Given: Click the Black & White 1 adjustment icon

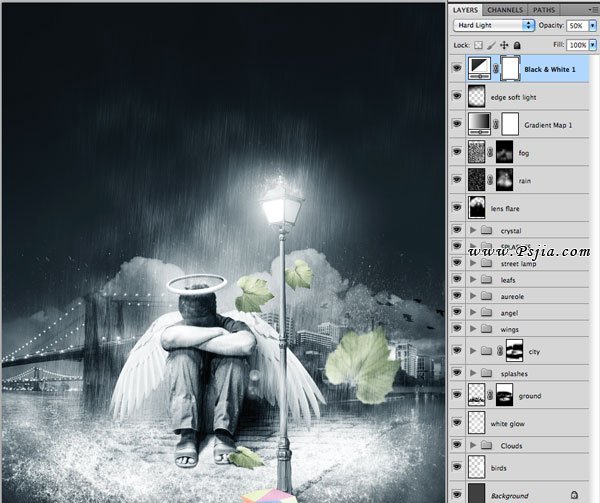Looking at the screenshot, I should pyautogui.click(x=479, y=68).
